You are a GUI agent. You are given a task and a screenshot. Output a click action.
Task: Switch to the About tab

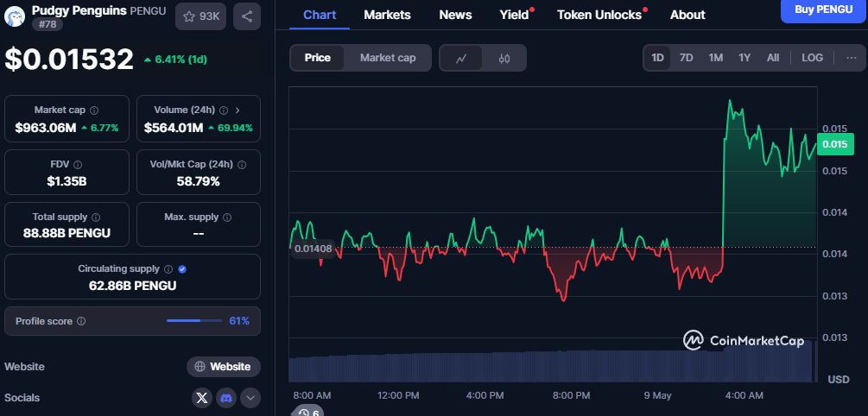[x=687, y=15]
